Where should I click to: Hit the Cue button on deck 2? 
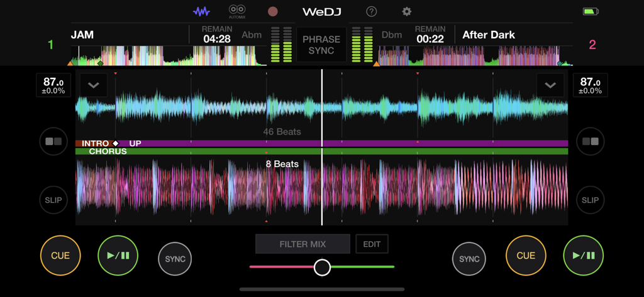[526, 256]
